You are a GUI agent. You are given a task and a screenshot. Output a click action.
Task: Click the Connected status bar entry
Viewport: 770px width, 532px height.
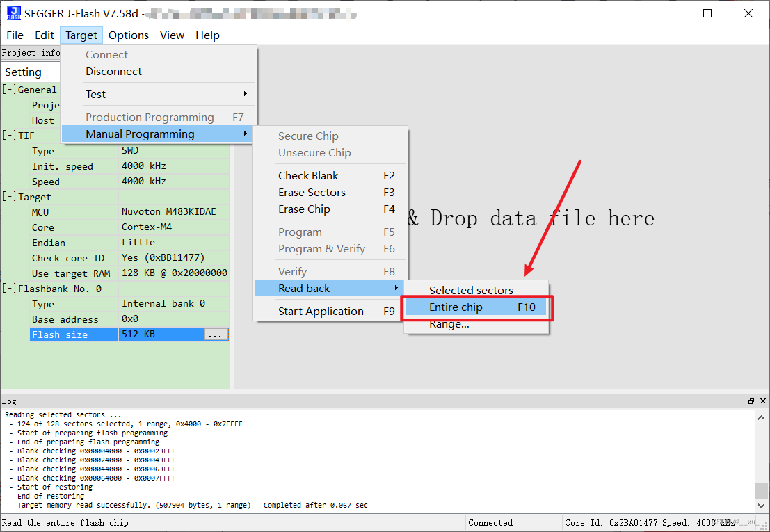(490, 523)
